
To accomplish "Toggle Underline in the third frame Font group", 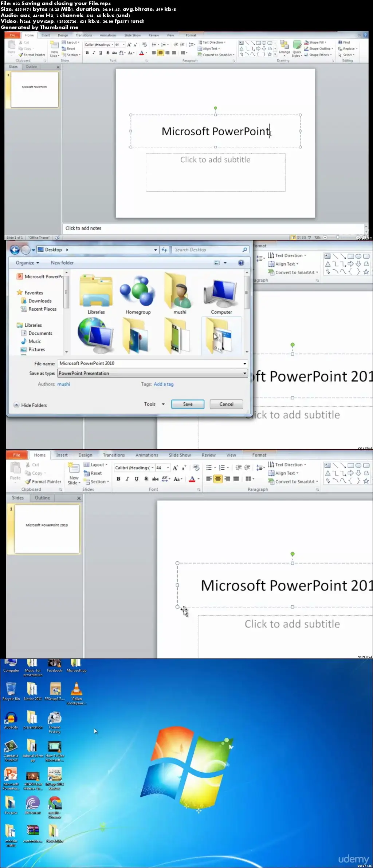I will 137,479.
